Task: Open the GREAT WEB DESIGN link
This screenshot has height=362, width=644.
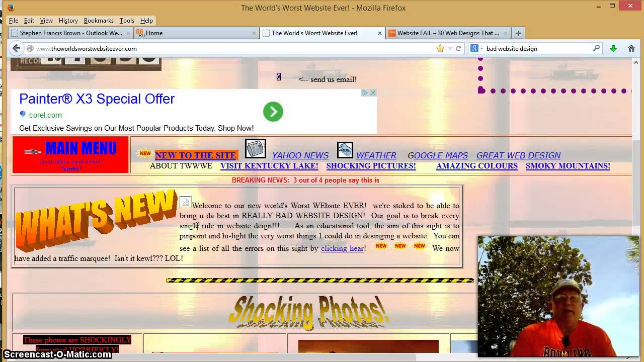Action: [x=518, y=155]
